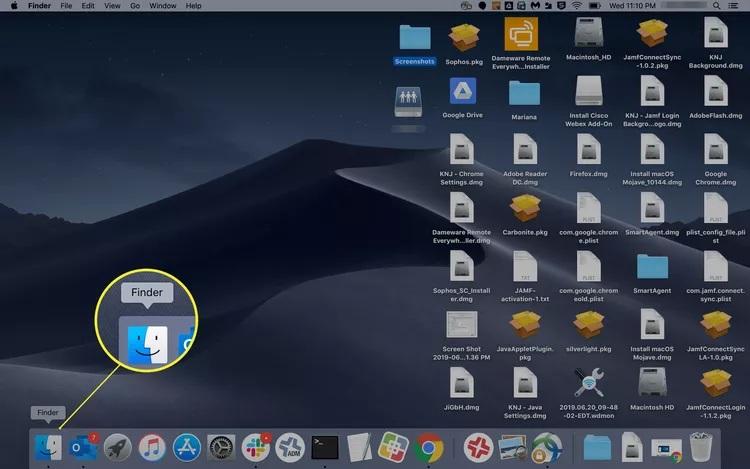Launch Google Chrome from the Dock
Image resolution: width=750 pixels, height=469 pixels.
tap(429, 446)
